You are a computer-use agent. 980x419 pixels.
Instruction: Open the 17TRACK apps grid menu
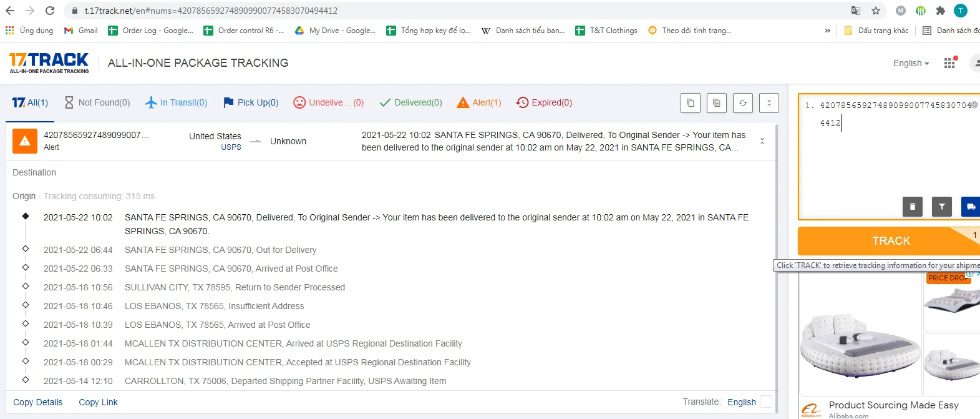coord(949,63)
